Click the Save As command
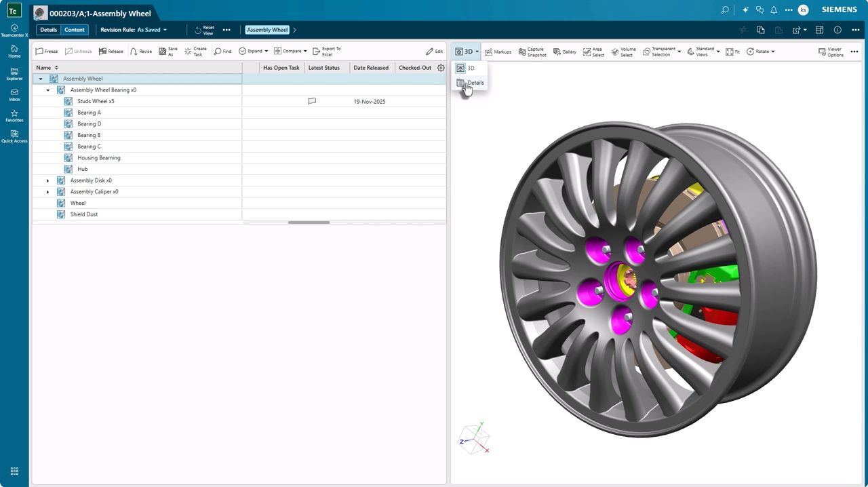 (168, 52)
